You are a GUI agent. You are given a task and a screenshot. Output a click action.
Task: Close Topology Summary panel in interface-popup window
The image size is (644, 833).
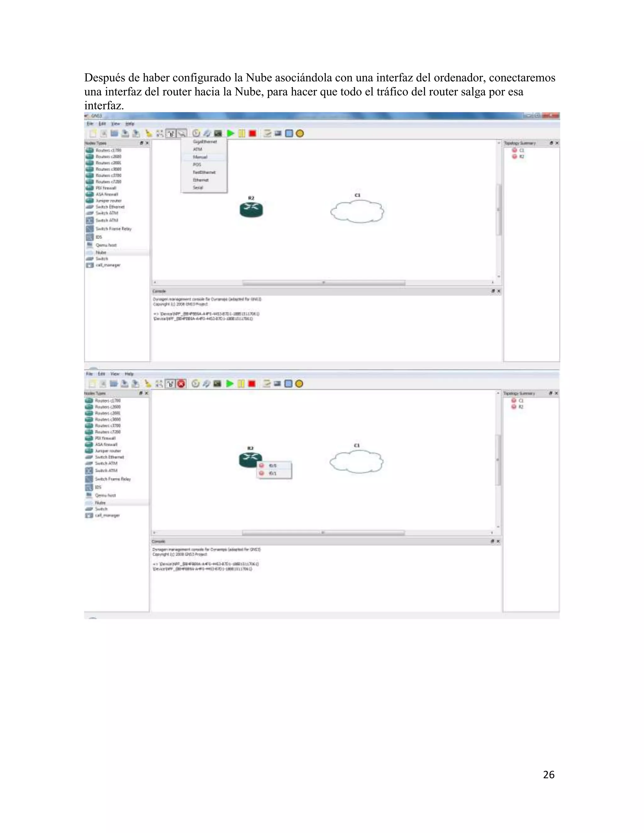pos(556,393)
